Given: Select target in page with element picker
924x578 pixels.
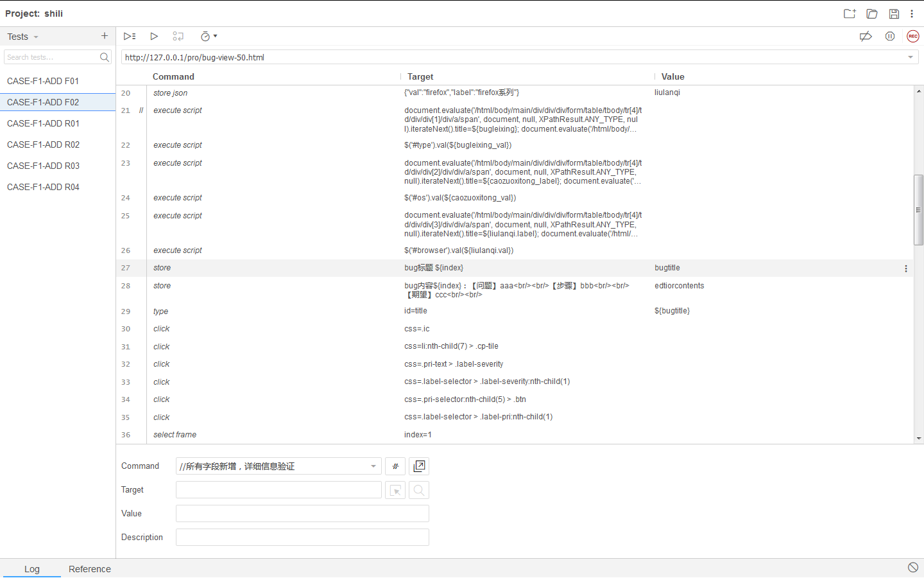Looking at the screenshot, I should pos(395,490).
